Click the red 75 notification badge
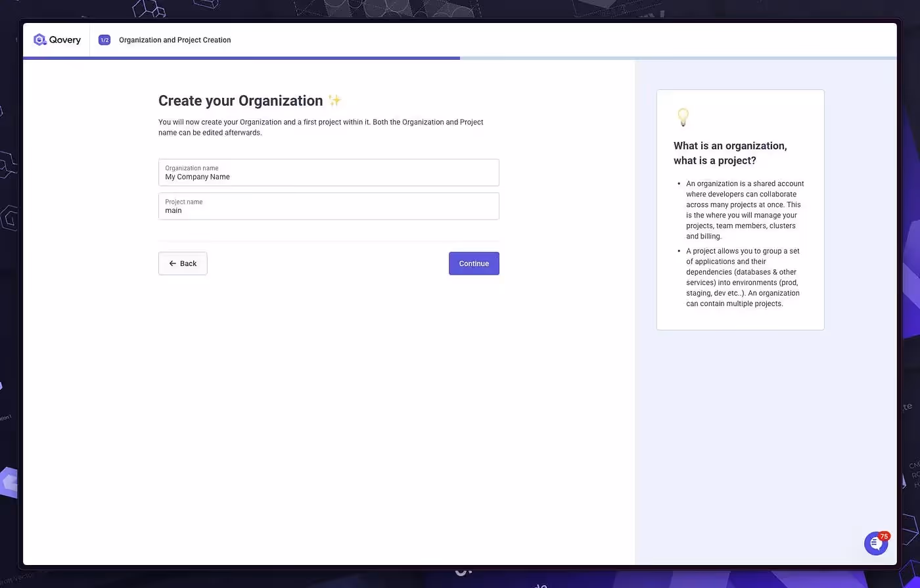The image size is (920, 588). 884,535
